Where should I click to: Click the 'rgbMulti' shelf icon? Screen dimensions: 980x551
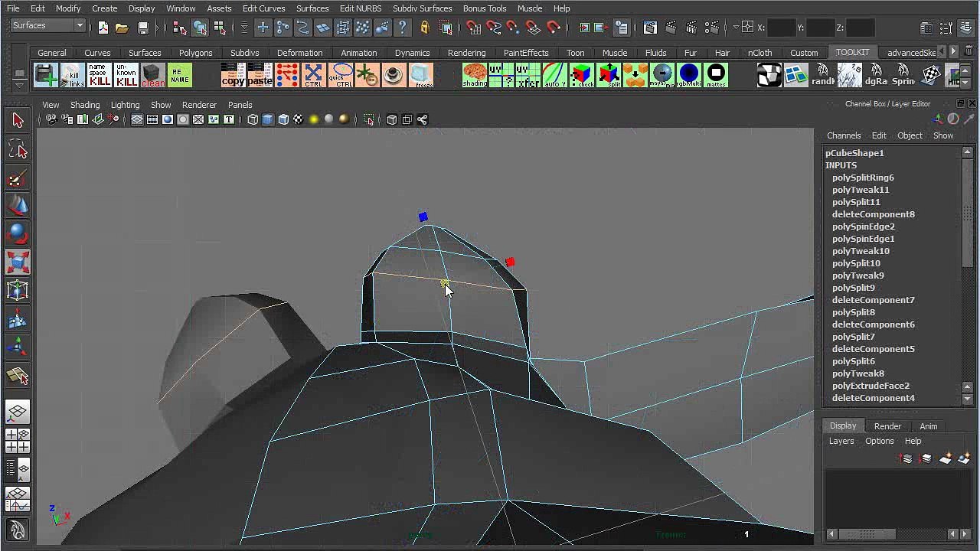[689, 75]
